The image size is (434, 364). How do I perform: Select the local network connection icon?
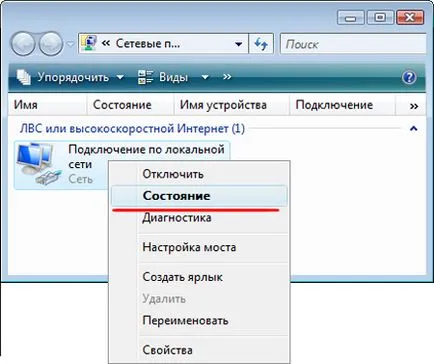coord(39,163)
